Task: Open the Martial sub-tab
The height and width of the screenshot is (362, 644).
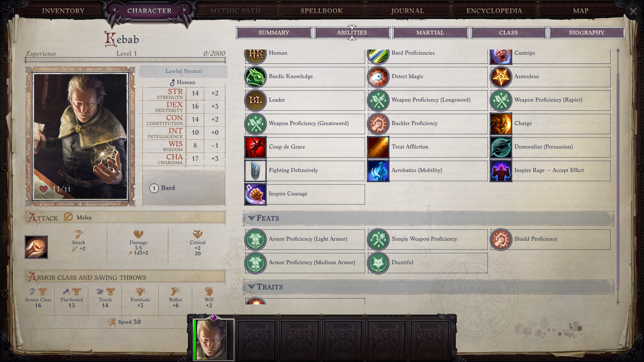Action: (430, 33)
